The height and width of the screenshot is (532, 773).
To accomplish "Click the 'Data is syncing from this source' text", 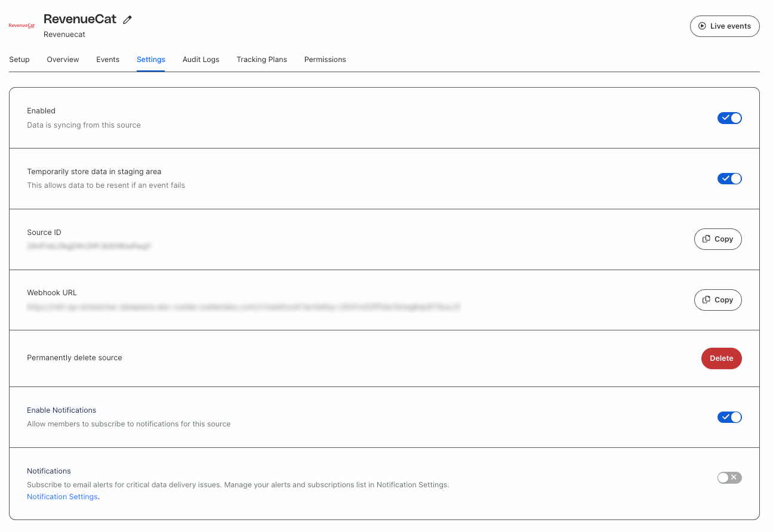I will 84,125.
